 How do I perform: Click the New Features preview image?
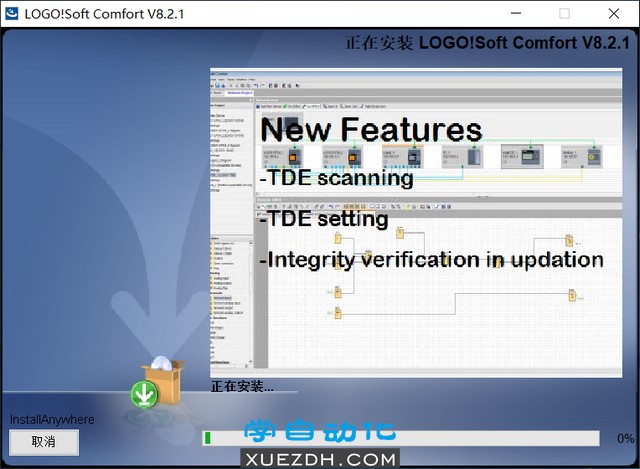pyautogui.click(x=416, y=222)
